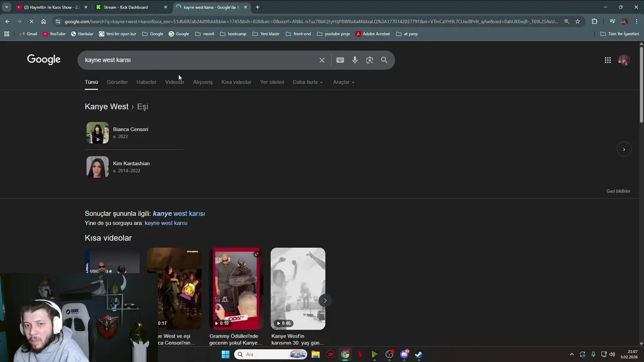Open the Kim Kardashian result
This screenshot has width=644, height=362.
click(x=134, y=167)
